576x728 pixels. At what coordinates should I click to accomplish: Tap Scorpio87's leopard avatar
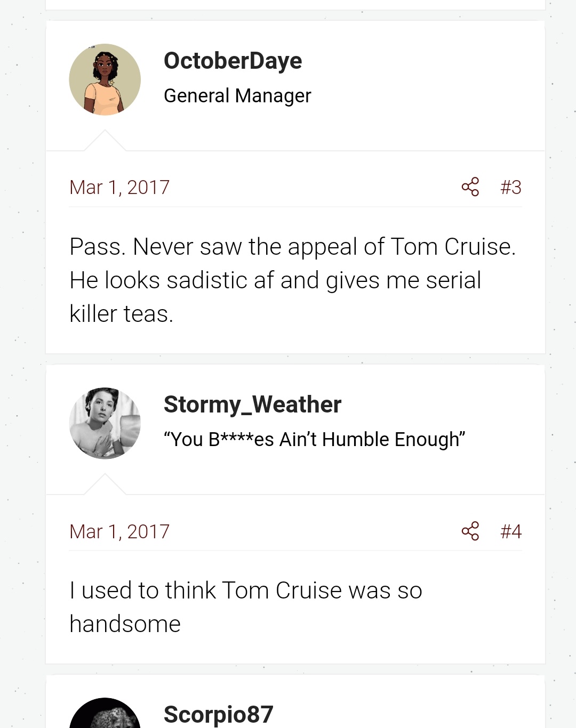point(105,714)
